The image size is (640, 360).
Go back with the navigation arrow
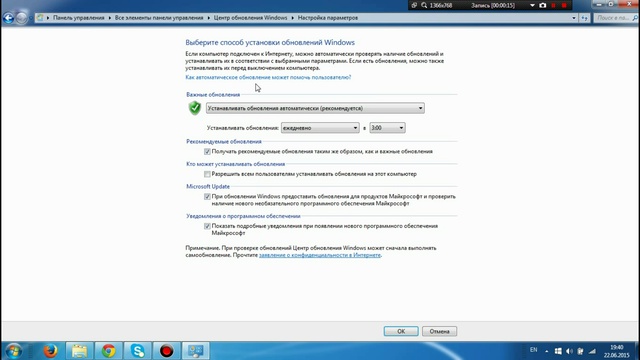click(x=8, y=18)
